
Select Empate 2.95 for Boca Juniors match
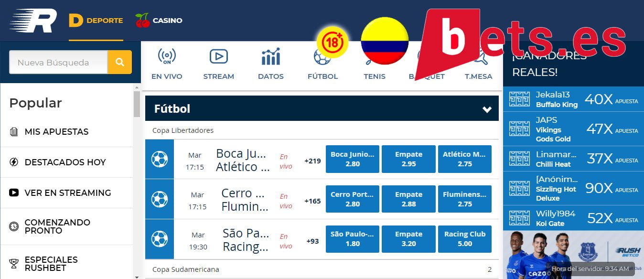(408, 159)
